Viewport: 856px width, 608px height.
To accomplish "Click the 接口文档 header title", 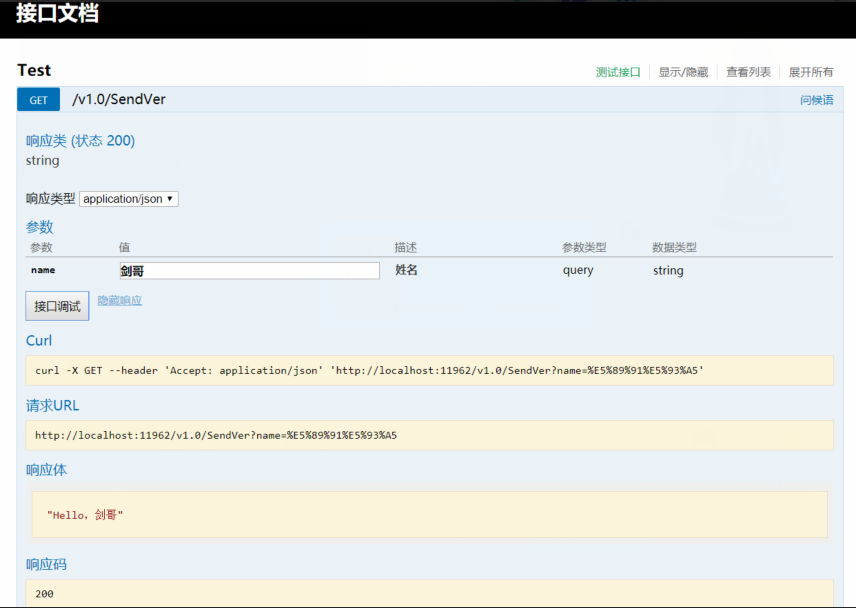I will click(57, 14).
